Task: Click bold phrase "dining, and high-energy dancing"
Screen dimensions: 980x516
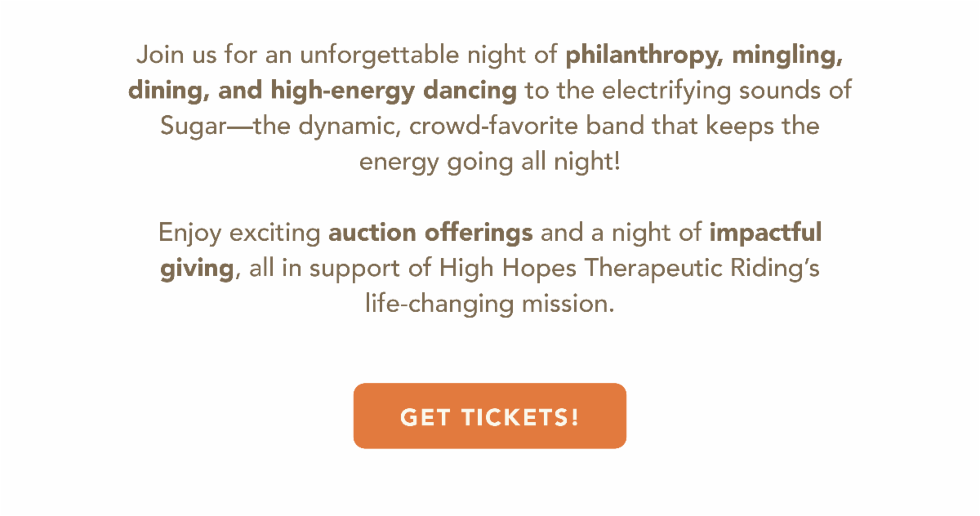Action: [323, 91]
